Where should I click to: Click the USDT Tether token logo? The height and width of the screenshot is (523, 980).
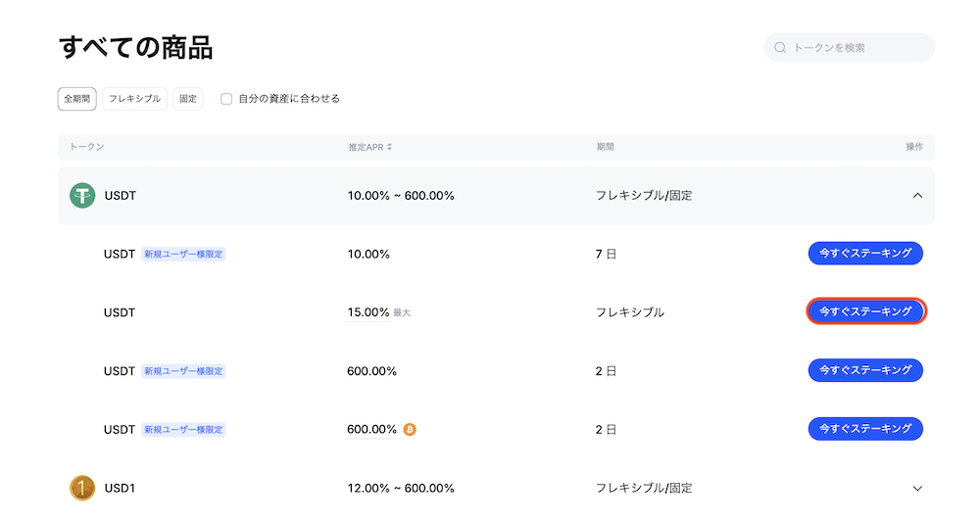(x=82, y=196)
